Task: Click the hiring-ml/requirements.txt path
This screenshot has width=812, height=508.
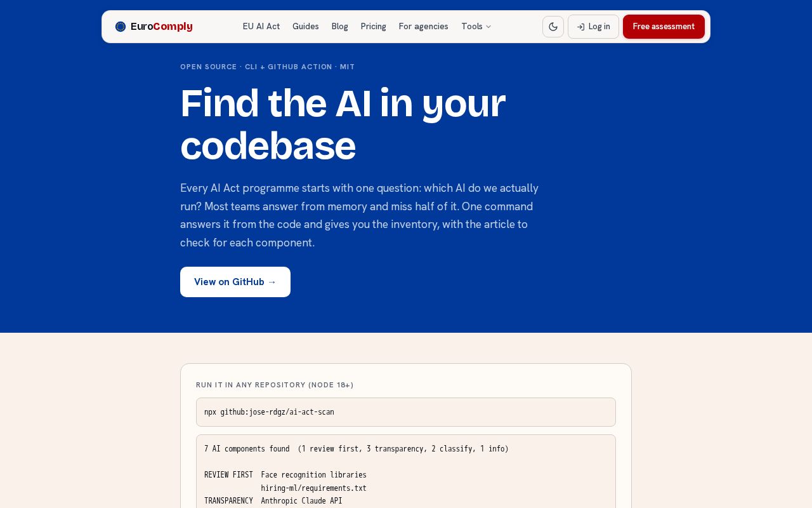Action: coord(313,488)
